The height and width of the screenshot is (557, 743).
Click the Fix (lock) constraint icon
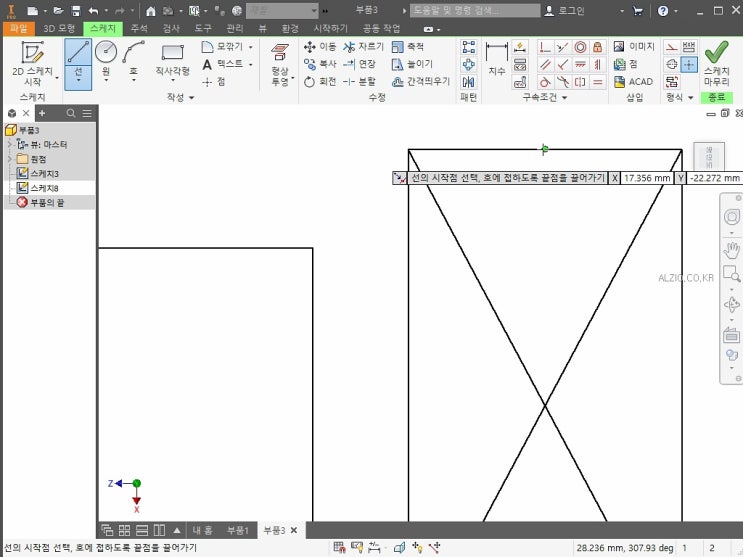[x=598, y=47]
